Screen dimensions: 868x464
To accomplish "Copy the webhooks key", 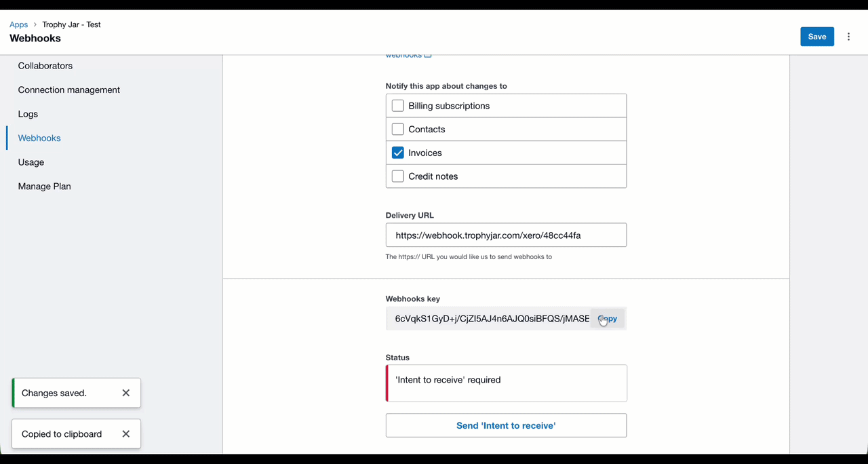I will (608, 318).
